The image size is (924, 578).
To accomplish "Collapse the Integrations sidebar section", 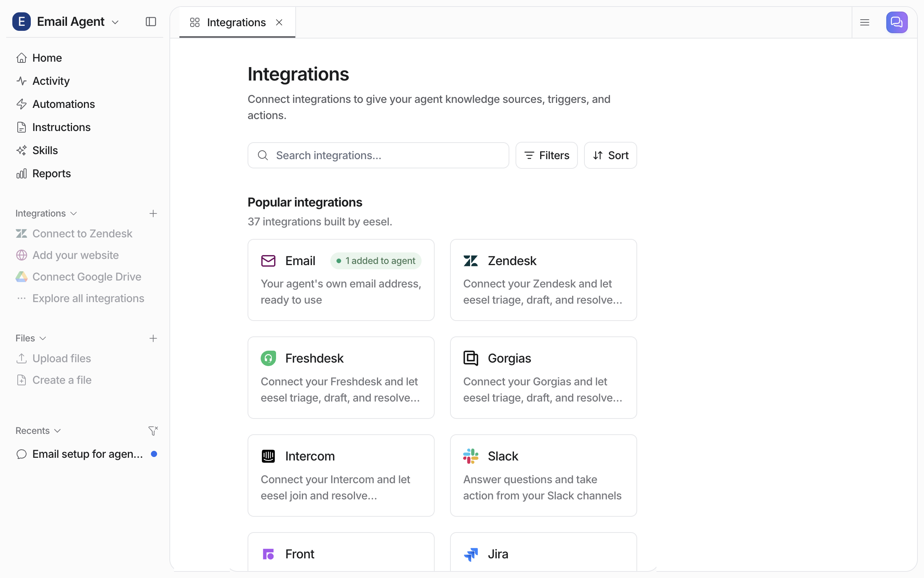I will click(x=46, y=213).
